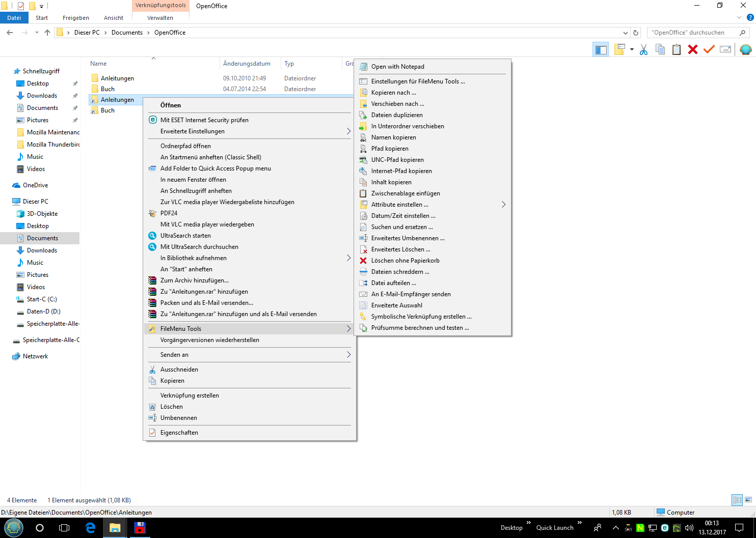
Task: Switch to details view in status corner
Action: point(737,500)
